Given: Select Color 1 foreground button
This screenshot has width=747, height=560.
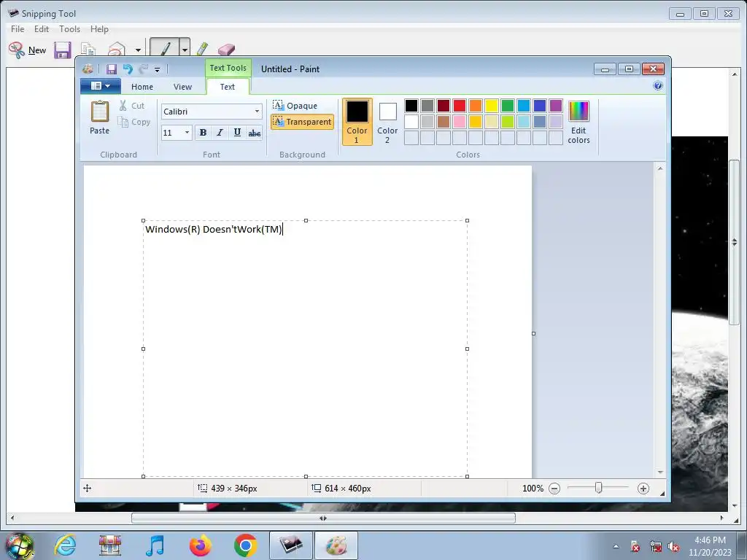Looking at the screenshot, I should pos(357,122).
